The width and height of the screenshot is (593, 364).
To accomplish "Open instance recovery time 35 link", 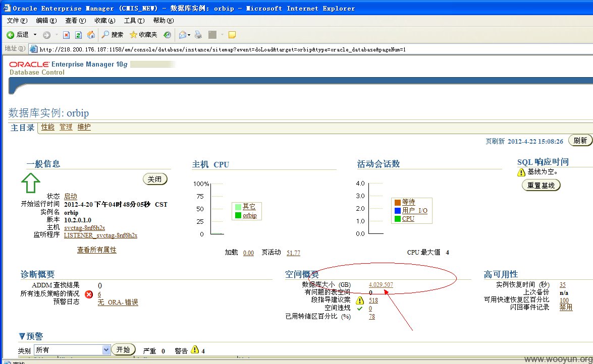I will click(x=563, y=285).
